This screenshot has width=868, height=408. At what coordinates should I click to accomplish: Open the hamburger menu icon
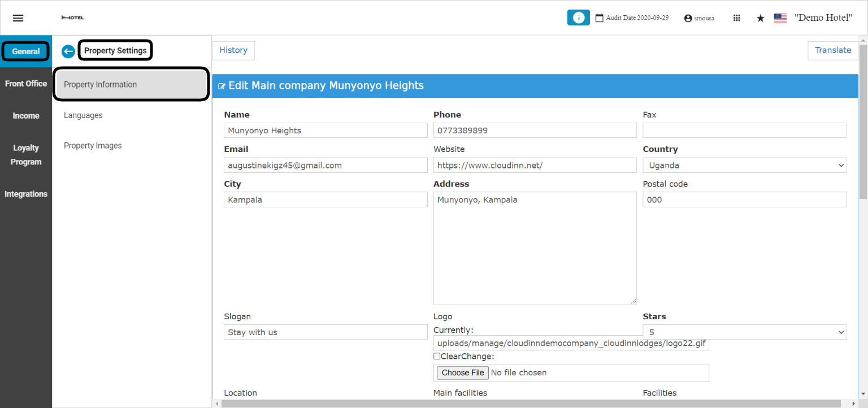[18, 18]
